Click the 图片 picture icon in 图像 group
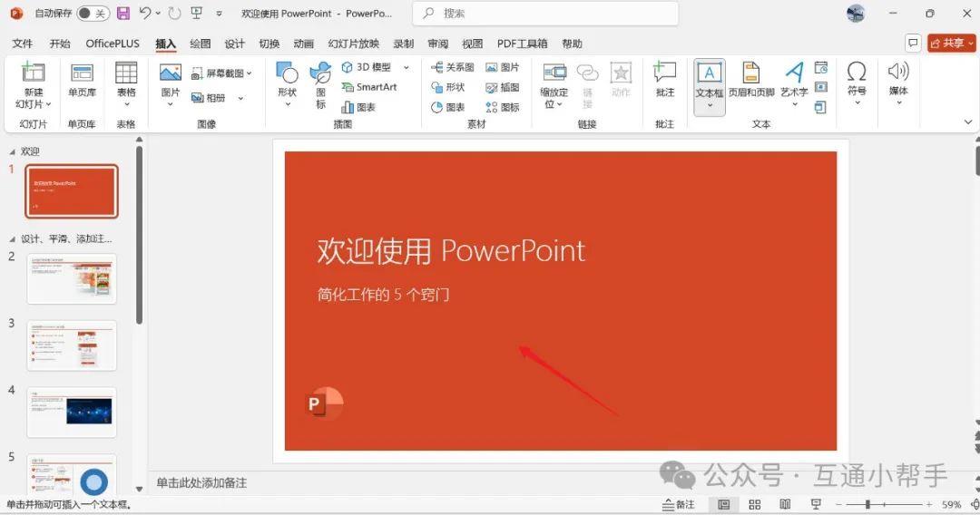The width and height of the screenshot is (980, 515). tap(170, 73)
